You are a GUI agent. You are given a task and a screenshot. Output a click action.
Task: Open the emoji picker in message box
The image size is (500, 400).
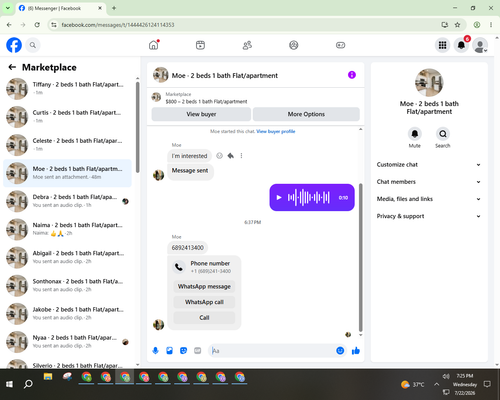point(340,351)
